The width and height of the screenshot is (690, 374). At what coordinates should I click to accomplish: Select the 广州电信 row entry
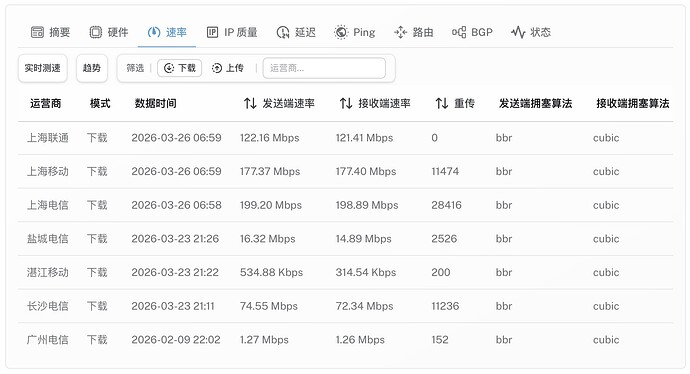pyautogui.click(x=345, y=340)
